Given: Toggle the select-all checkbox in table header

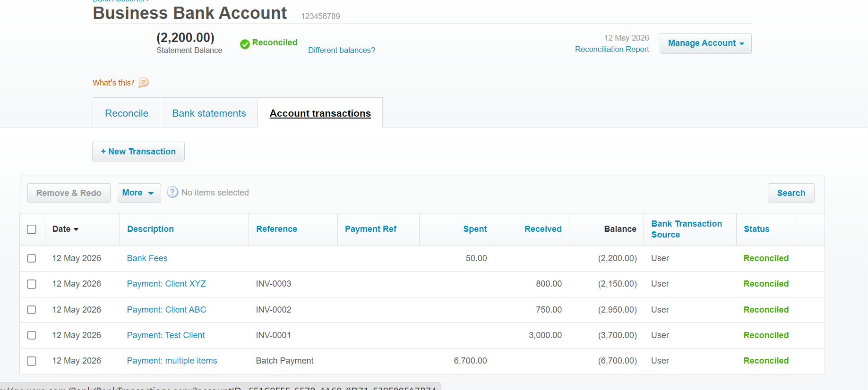Looking at the screenshot, I should [x=32, y=229].
